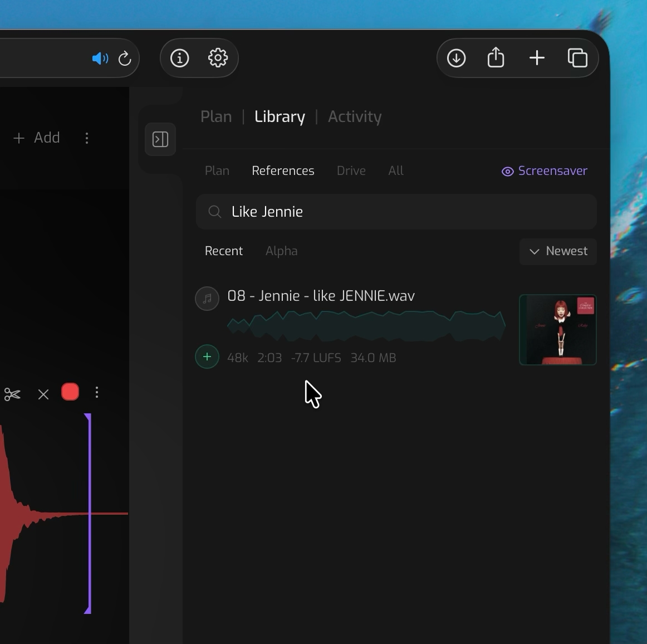Click the share upload icon
Image resolution: width=647 pixels, height=644 pixels.
tap(496, 57)
